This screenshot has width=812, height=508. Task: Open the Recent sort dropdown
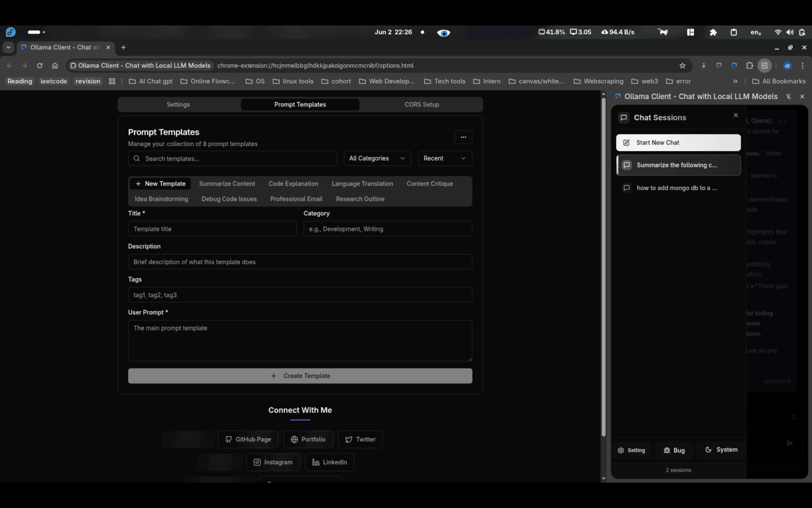click(x=445, y=158)
